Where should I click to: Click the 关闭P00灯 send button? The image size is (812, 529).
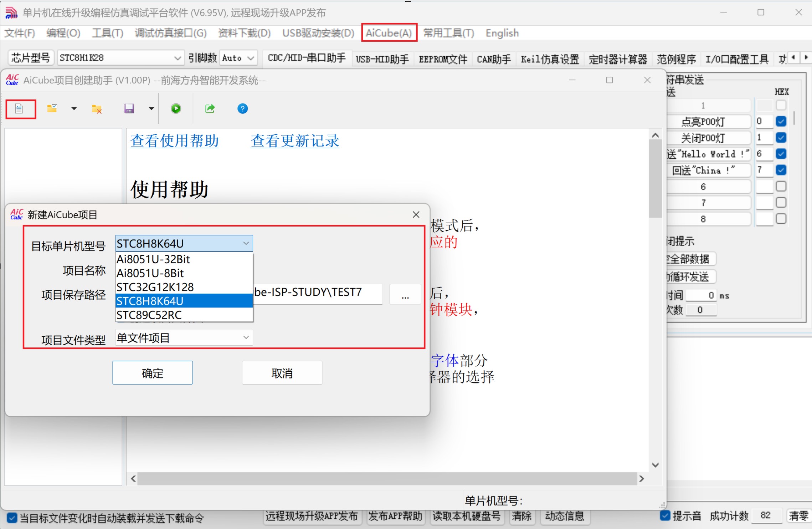[708, 138]
